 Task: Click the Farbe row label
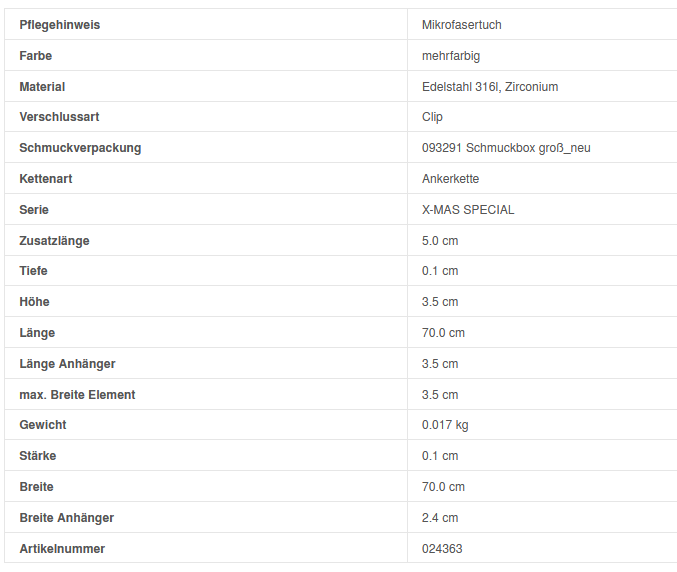click(36, 56)
